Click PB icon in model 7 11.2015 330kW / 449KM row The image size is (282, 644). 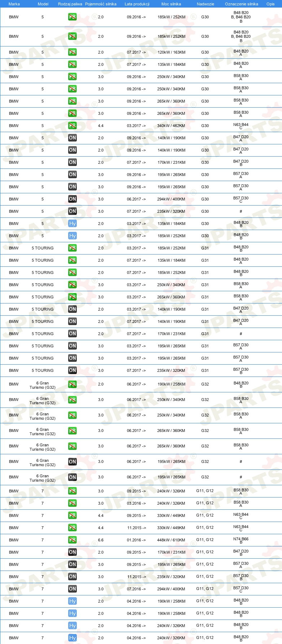pos(72,528)
